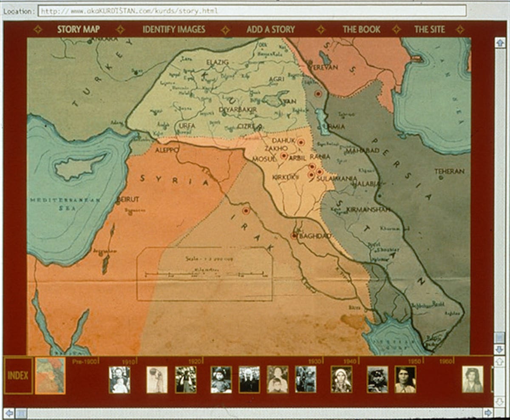Click left arrow on bottom horizontal scrollbar
This screenshot has height=420, width=510.
(x=9, y=413)
